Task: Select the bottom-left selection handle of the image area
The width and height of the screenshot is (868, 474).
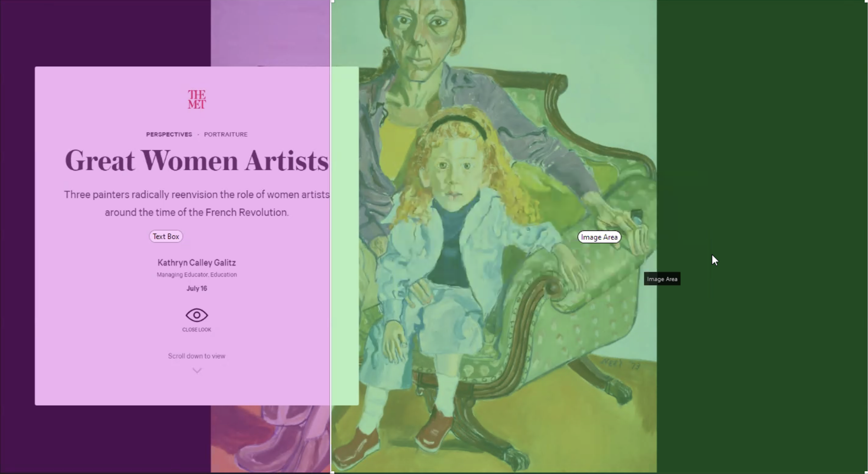Action: [x=332, y=472]
